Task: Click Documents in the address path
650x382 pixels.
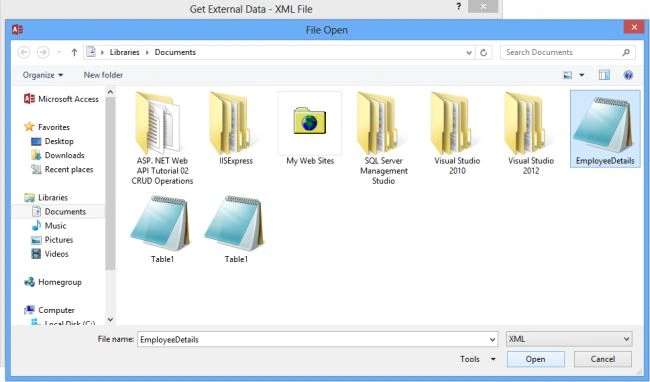Action: 175,52
